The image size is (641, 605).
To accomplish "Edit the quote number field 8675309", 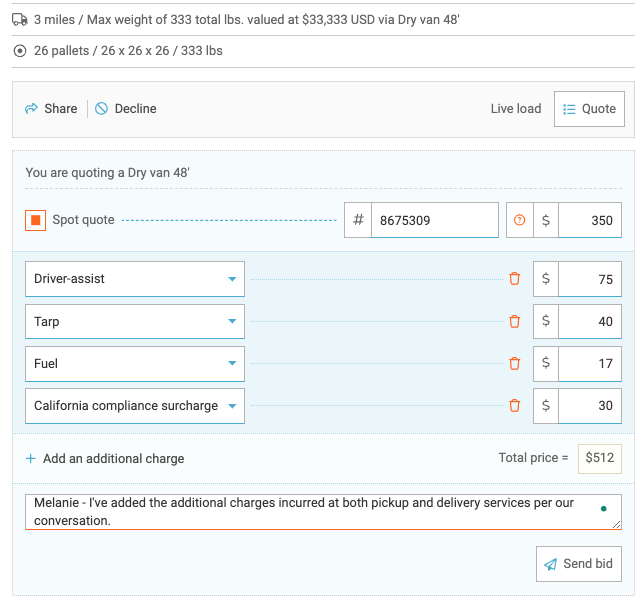I will coord(433,220).
